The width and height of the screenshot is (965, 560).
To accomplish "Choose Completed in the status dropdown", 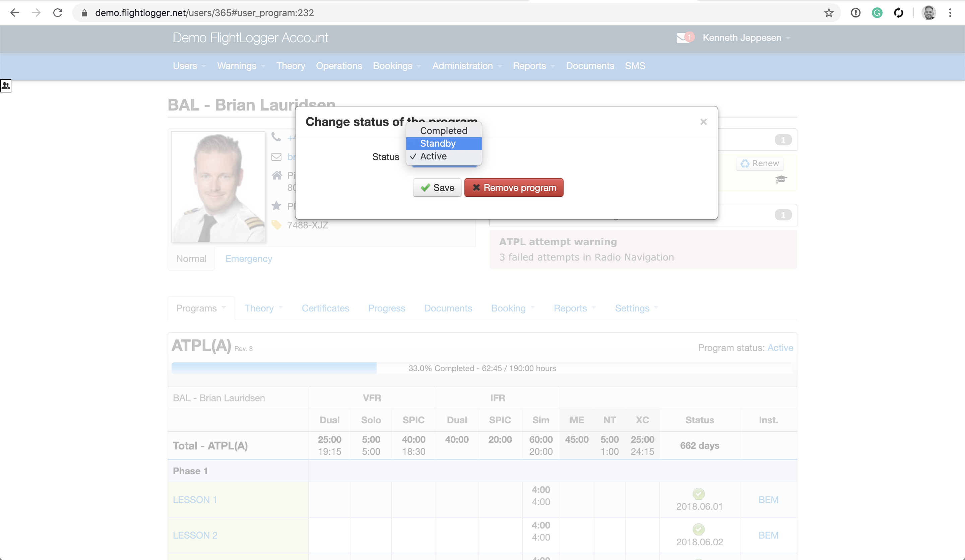I will click(x=443, y=131).
